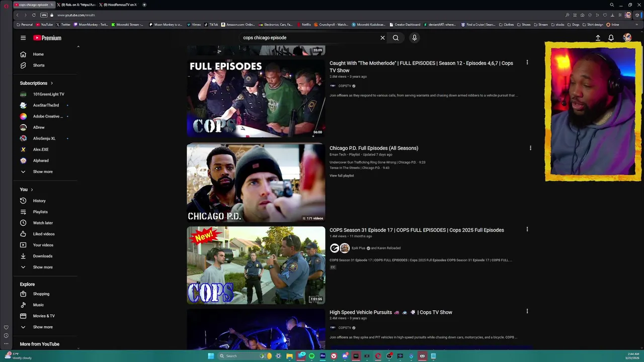Screen dimensions: 644x362
Task: Open more options for Chicago P.D. playlist
Action: pos(530,148)
